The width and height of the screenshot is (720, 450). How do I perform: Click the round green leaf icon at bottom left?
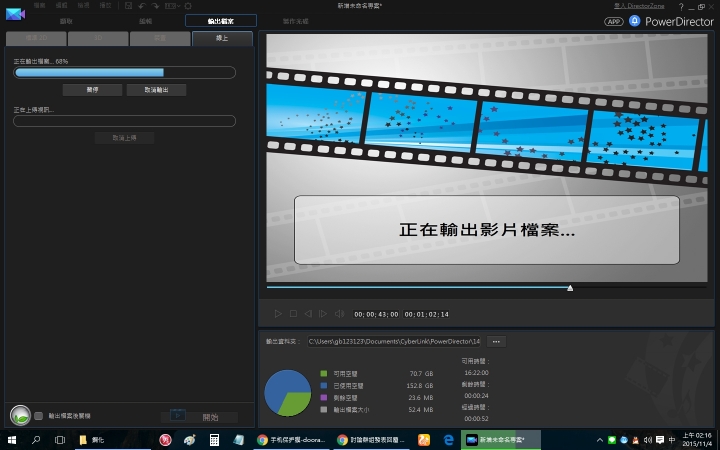[20, 416]
